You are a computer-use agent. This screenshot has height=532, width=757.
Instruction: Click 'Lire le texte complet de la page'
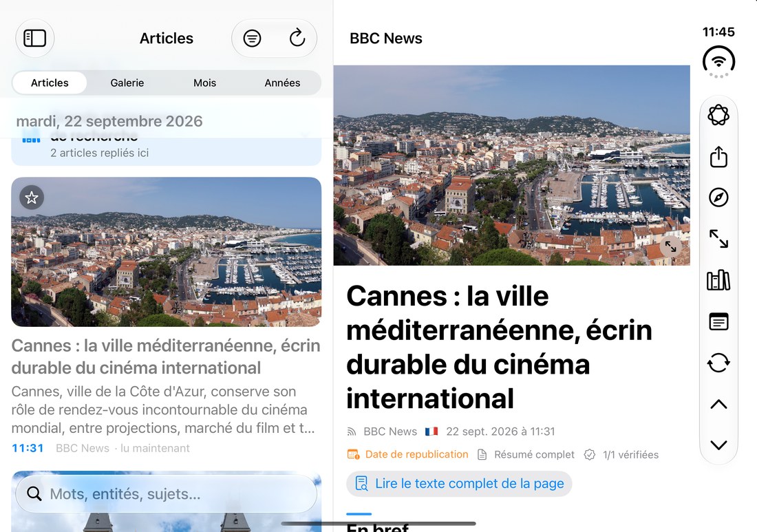coord(459,484)
